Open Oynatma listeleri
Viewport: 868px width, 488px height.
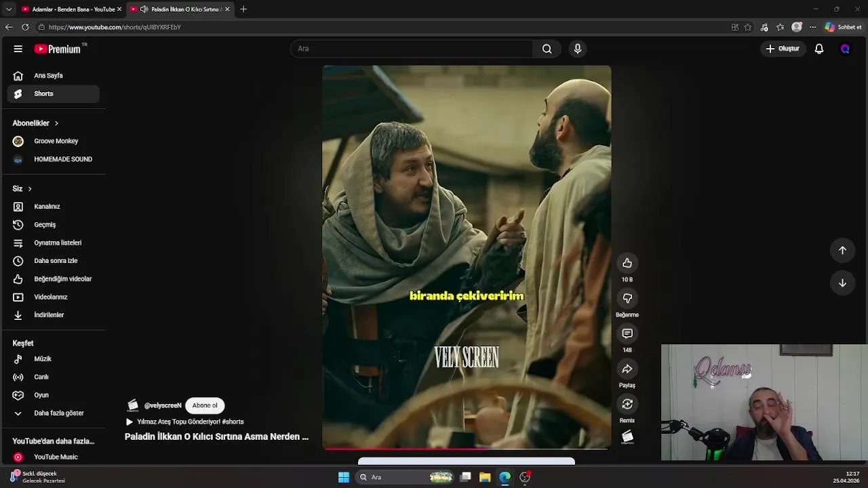click(53, 243)
